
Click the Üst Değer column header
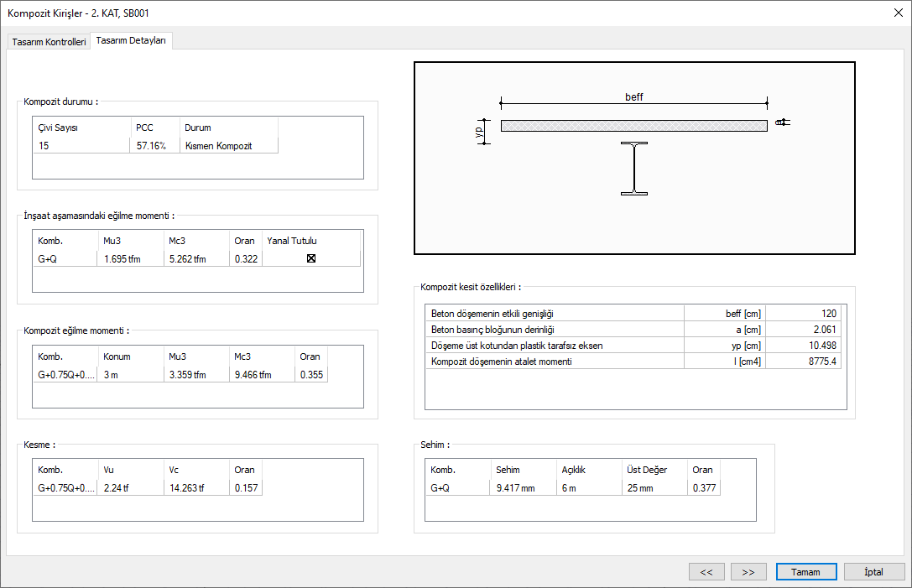click(x=647, y=470)
